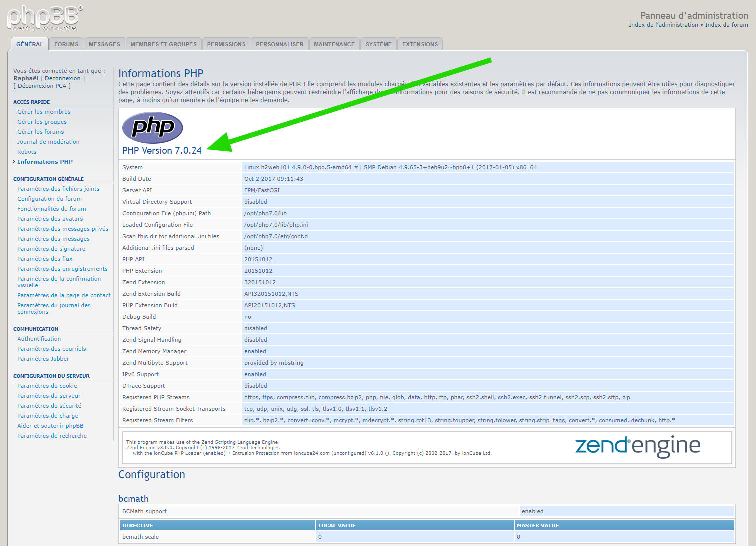Open Paramètres des courriels
The image size is (756, 546).
[x=51, y=349]
